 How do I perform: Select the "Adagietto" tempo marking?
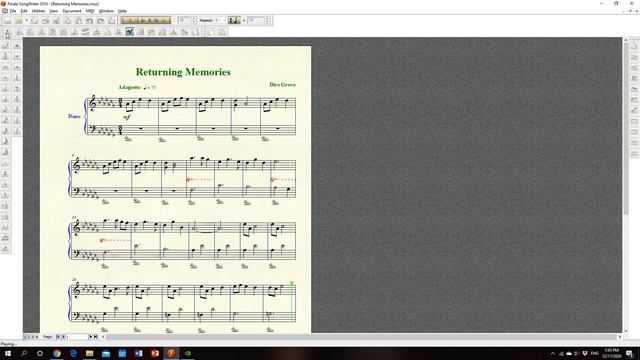tap(129, 87)
